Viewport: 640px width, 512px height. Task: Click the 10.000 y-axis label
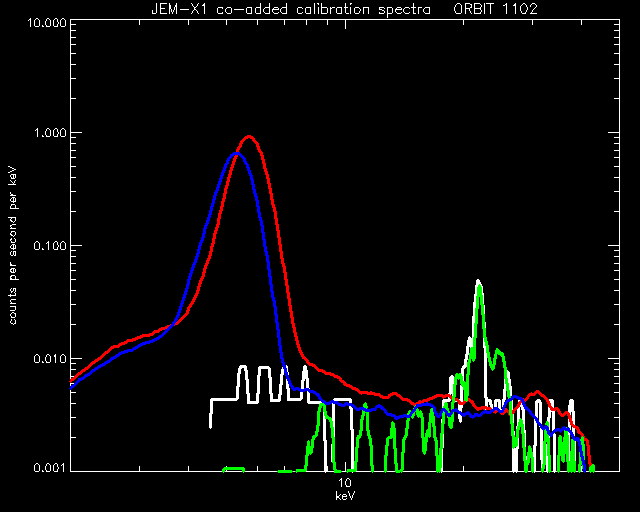(47, 22)
